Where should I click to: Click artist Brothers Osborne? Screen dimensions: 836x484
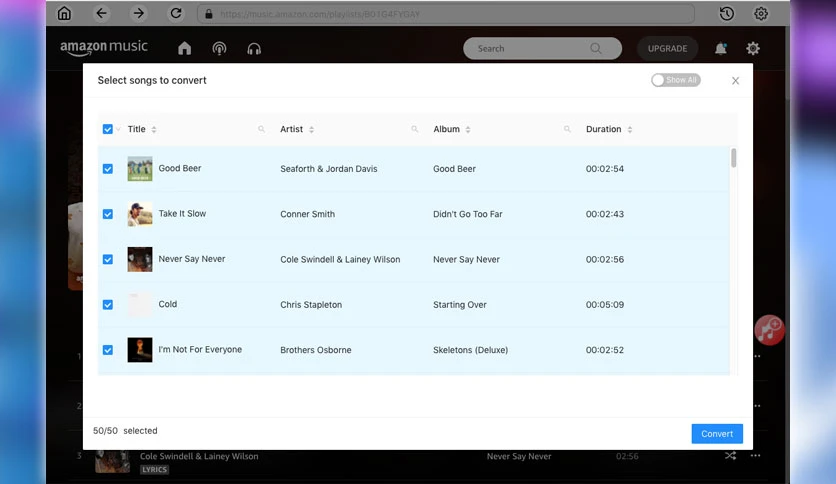316,350
